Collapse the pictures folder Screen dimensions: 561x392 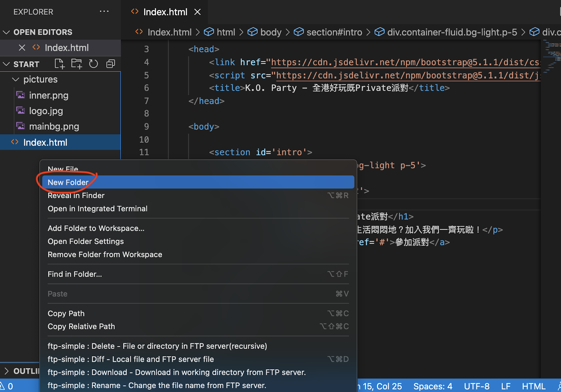(15, 80)
